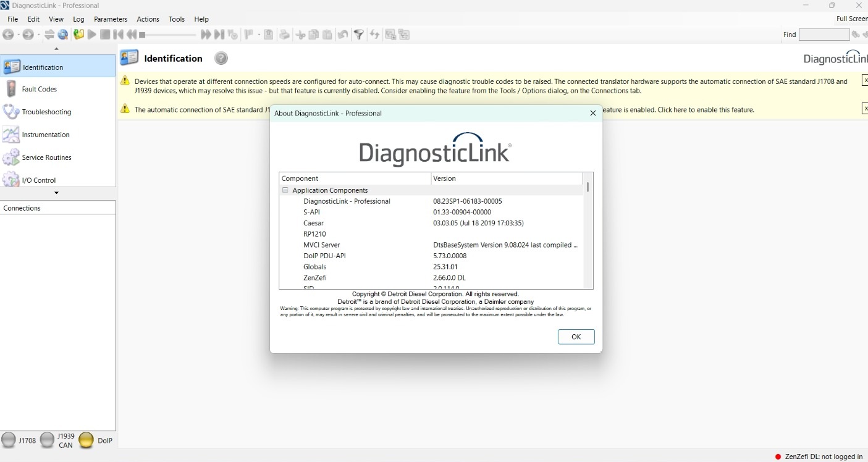Click the sidebar scroll-up arrow

point(57,49)
